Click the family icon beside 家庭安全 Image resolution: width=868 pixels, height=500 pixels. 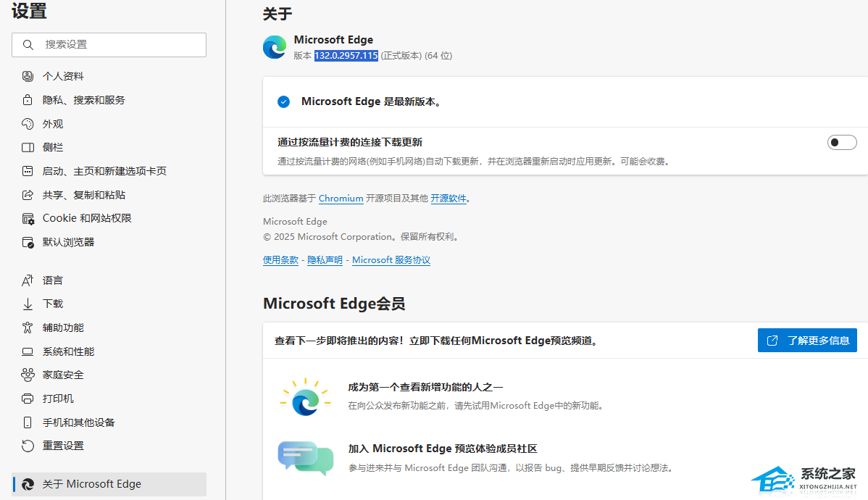(x=28, y=375)
